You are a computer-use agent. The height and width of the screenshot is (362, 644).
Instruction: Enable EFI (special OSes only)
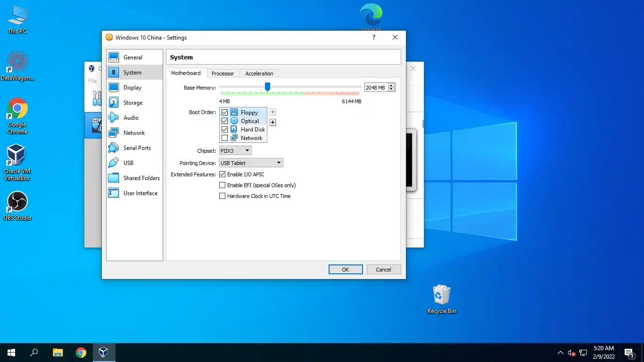pyautogui.click(x=223, y=185)
